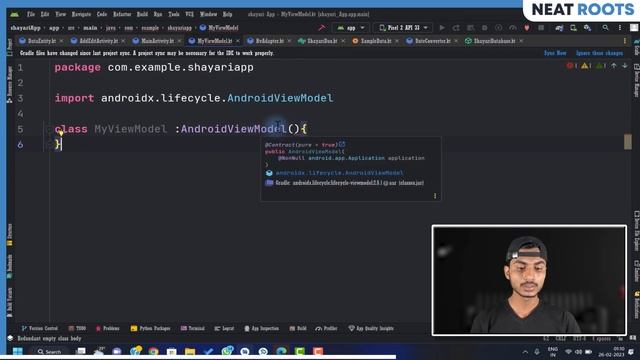Click the yellow warning indicator in editor

pos(586,66)
